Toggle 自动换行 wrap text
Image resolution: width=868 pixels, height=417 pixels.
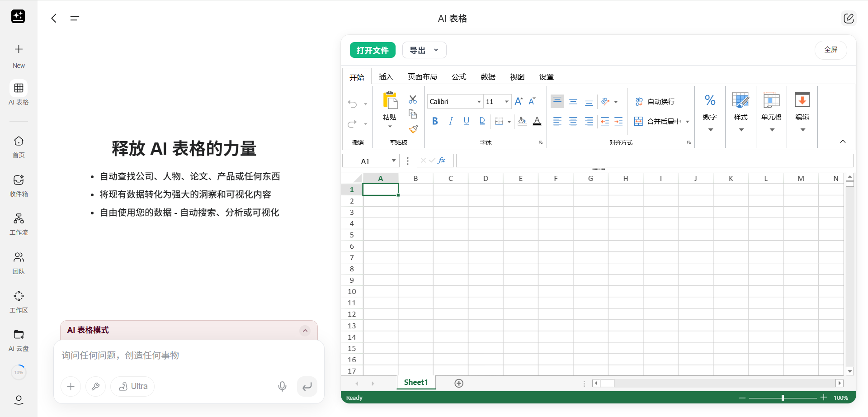coord(655,101)
